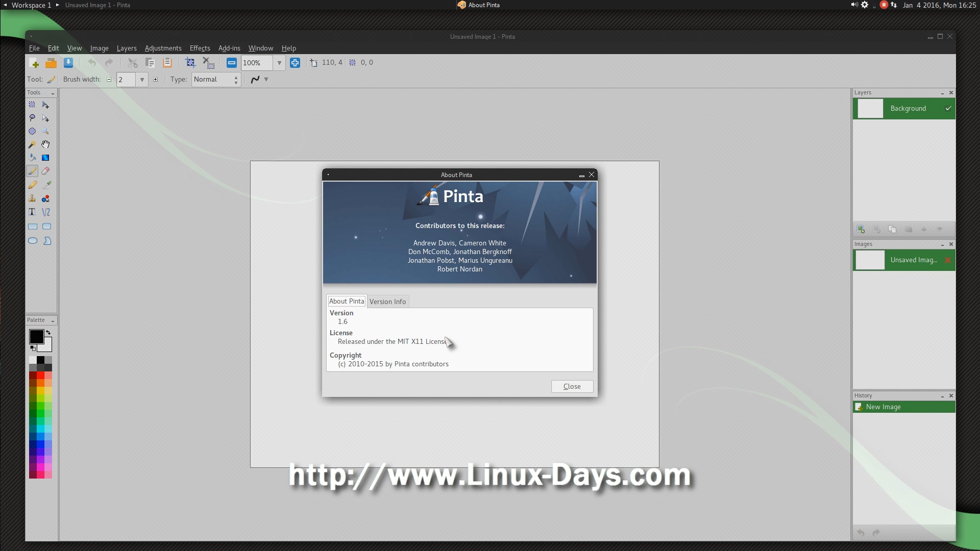This screenshot has width=980, height=551.
Task: Select the Recolor tool
Action: [46, 198]
